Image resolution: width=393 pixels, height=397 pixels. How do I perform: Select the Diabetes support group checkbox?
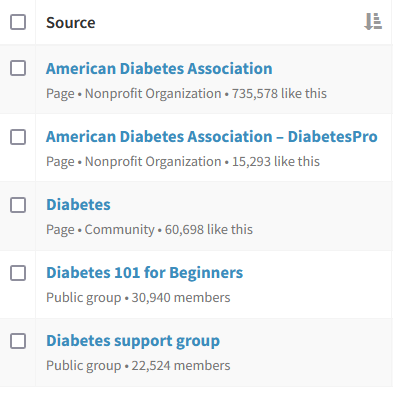pyautogui.click(x=18, y=341)
